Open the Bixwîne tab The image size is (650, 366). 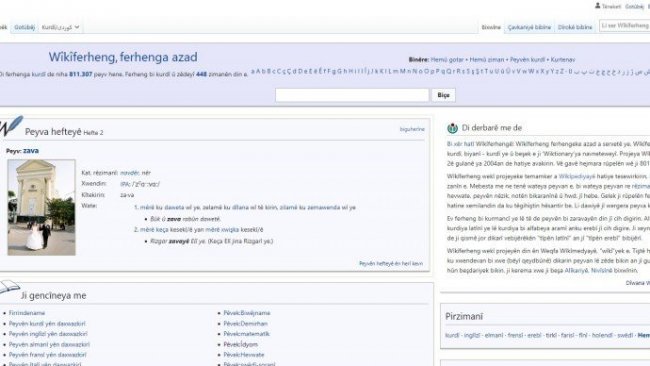coord(491,27)
